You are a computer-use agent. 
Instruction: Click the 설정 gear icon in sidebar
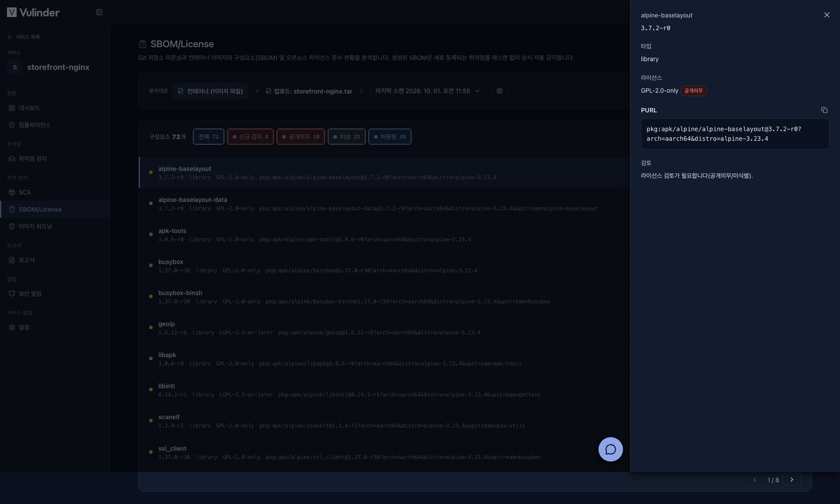12,327
